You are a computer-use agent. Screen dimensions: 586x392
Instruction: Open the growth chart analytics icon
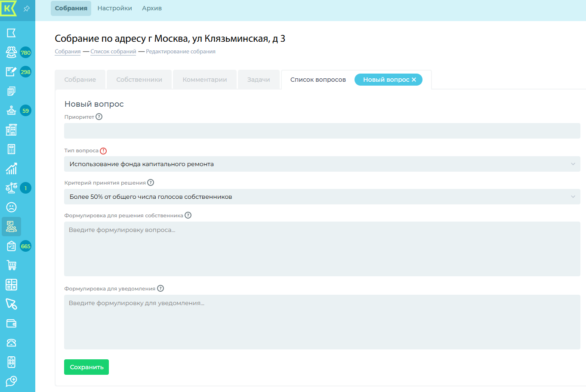[12, 169]
